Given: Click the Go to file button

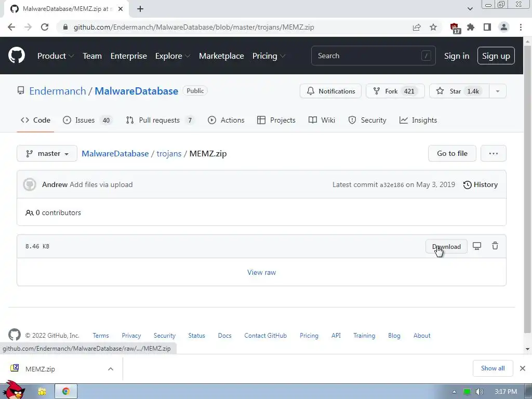Looking at the screenshot, I should (452, 154).
